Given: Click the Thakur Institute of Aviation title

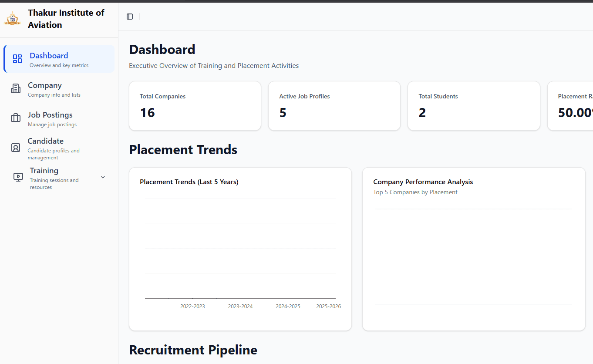Looking at the screenshot, I should point(66,19).
